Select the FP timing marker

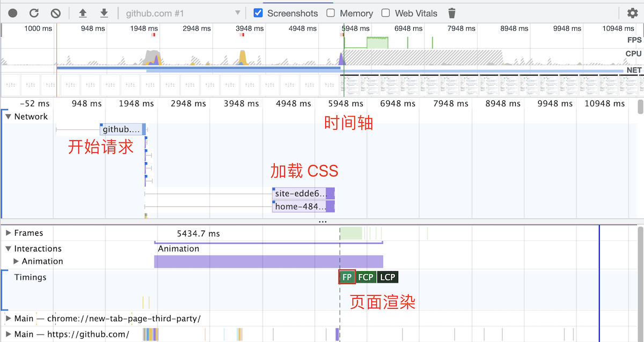(x=347, y=277)
